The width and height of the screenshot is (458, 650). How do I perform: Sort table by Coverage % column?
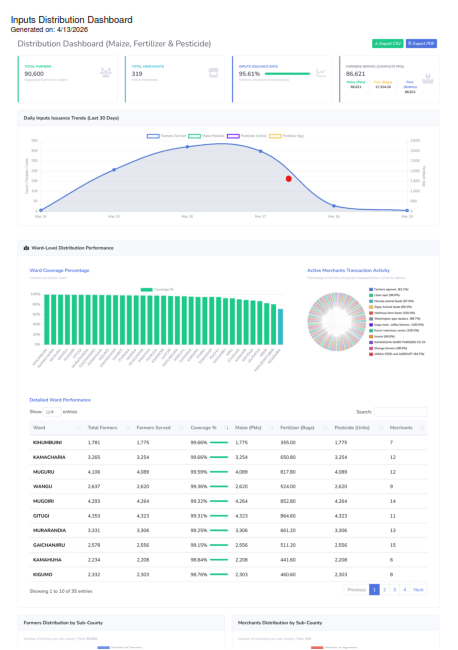coord(209,427)
